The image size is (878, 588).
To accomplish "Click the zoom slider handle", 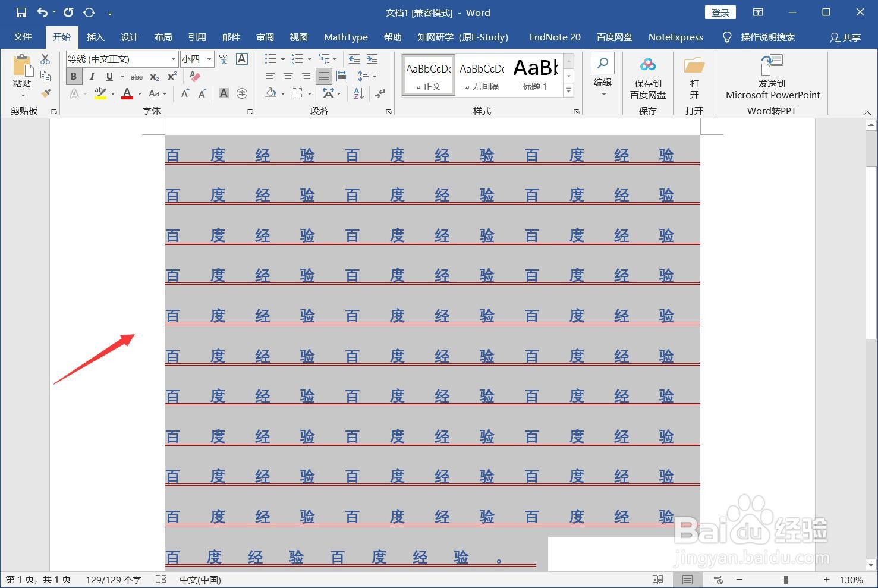I will pos(785,580).
